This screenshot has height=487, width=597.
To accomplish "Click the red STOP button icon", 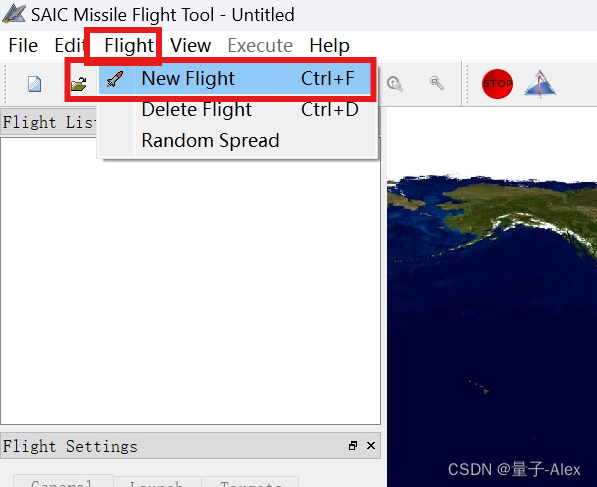I will pyautogui.click(x=497, y=84).
